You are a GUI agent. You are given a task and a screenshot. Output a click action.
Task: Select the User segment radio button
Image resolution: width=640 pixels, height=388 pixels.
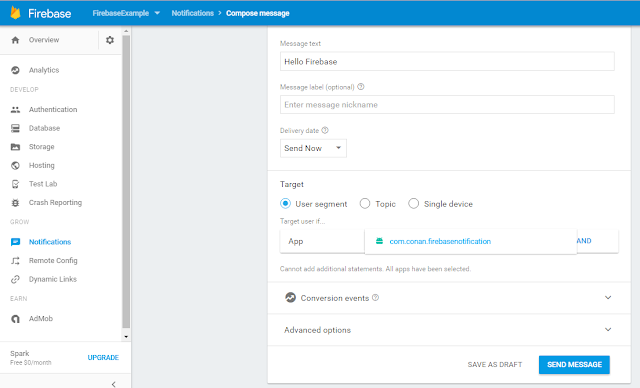click(x=285, y=203)
